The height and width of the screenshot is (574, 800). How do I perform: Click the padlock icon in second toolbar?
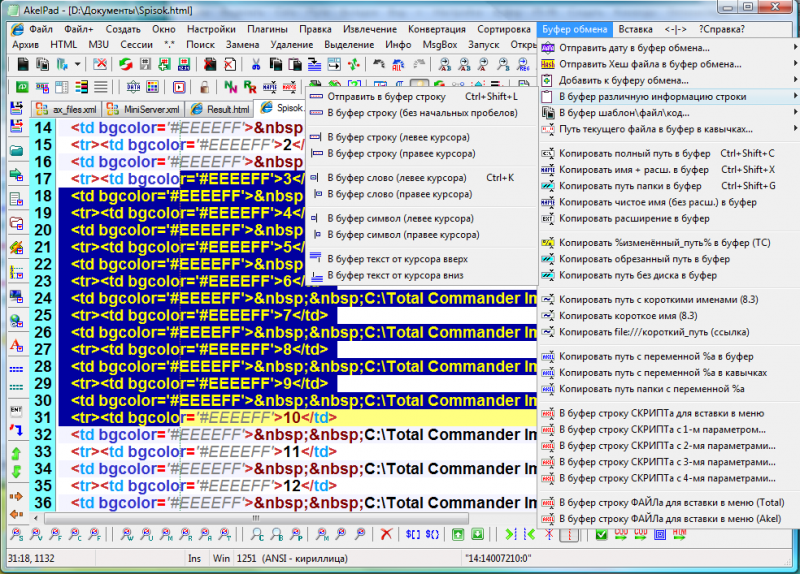tap(205, 87)
